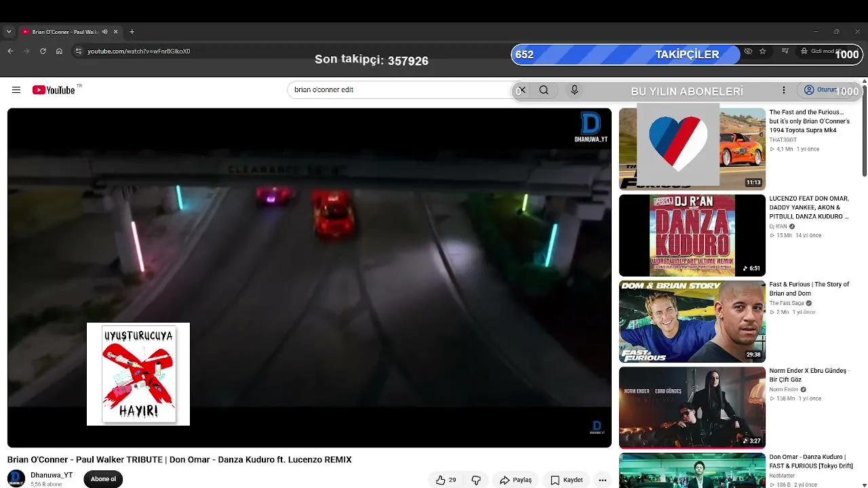This screenshot has width=868, height=488.
Task: Click the page vertical scrollbar thumb
Action: 865,132
